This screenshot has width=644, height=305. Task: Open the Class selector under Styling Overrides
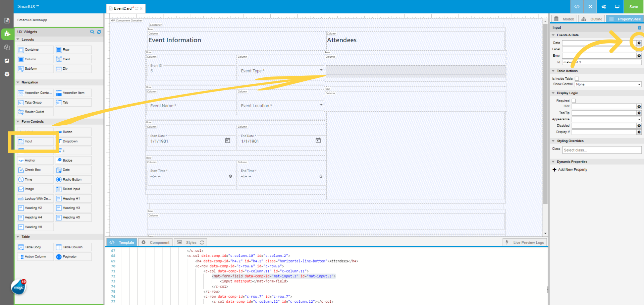click(x=601, y=150)
